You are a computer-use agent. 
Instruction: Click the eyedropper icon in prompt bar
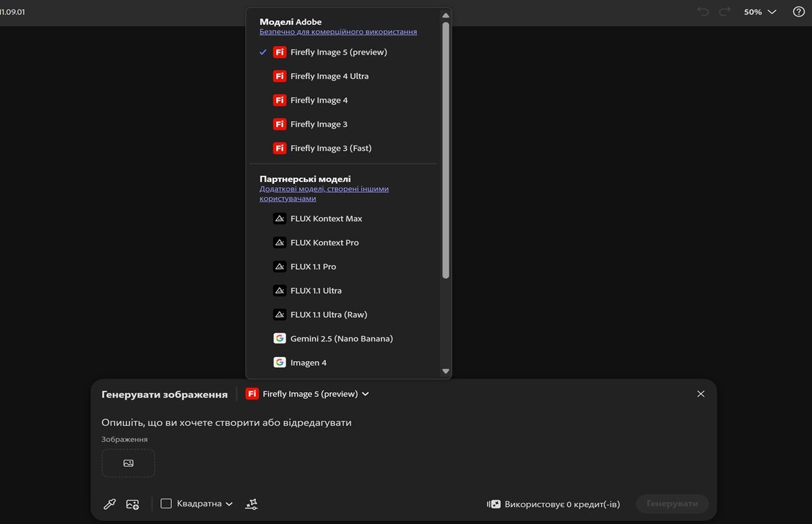[x=109, y=504]
